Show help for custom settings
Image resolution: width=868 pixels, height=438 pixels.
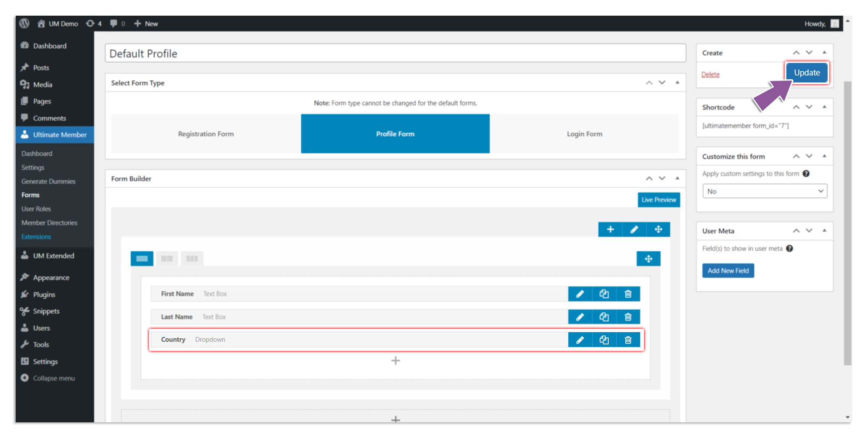pyautogui.click(x=806, y=173)
